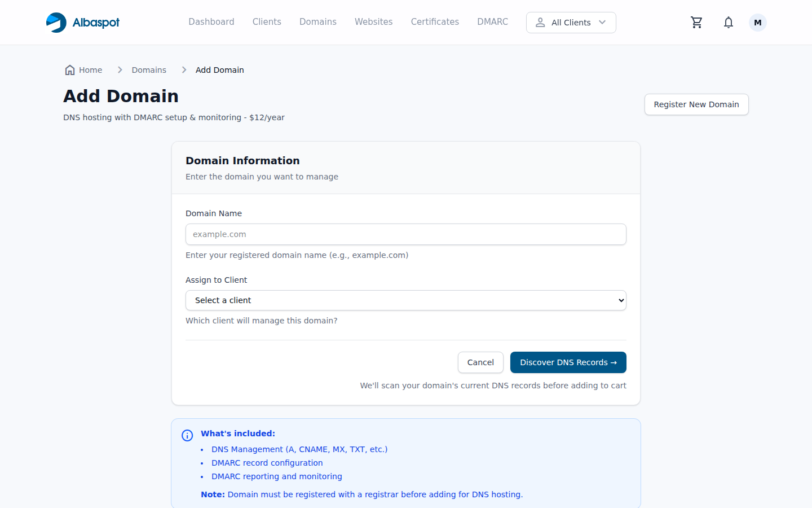812x508 pixels.
Task: Navigate to the Dashboard menu item
Action: click(211, 21)
